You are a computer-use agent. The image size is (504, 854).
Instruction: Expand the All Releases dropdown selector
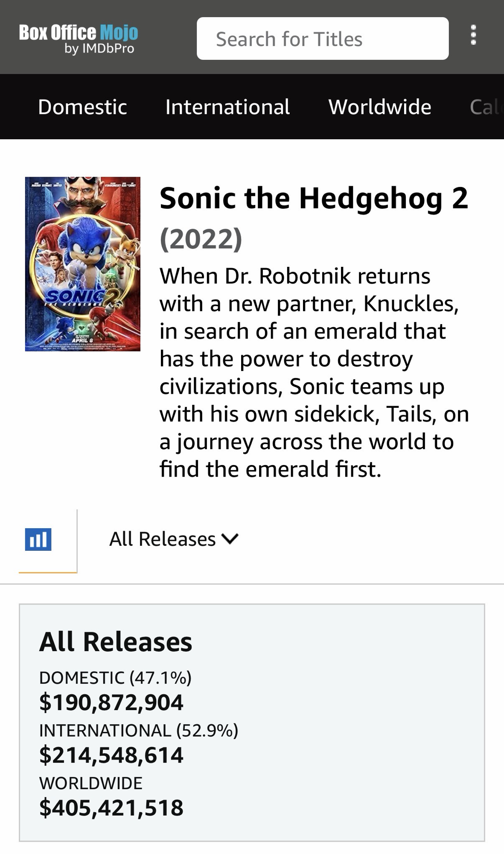[174, 539]
